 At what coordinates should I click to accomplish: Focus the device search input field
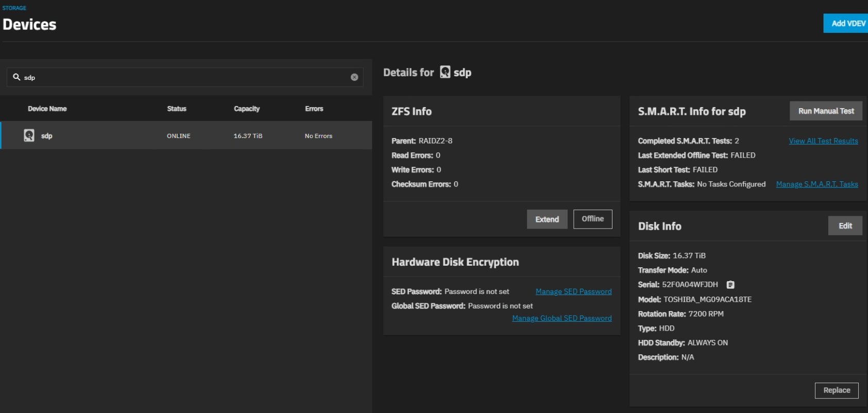[x=185, y=77]
